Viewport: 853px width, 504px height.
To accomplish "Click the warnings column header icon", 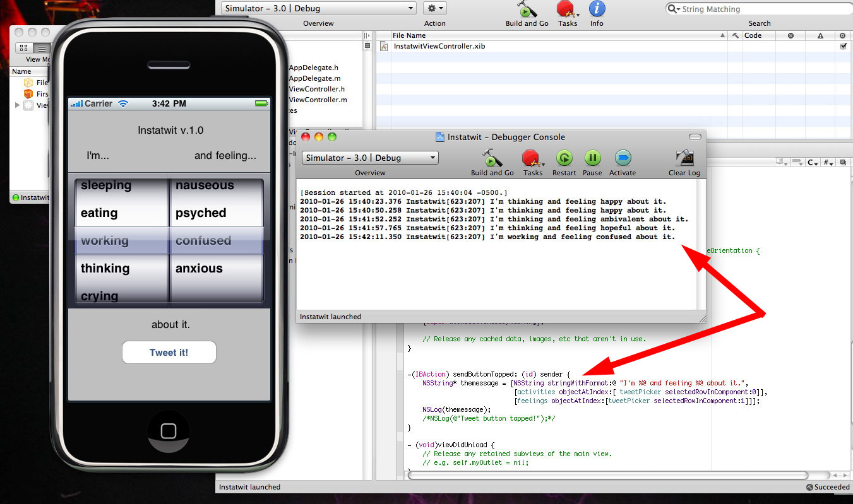I will click(820, 35).
